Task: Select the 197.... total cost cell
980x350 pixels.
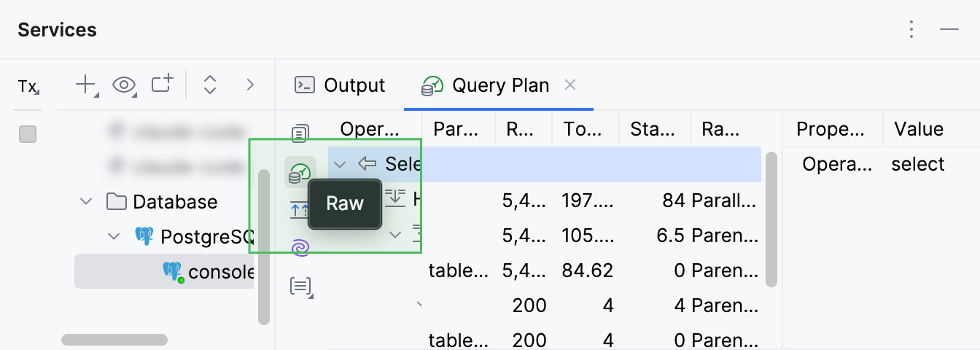Action: point(587,199)
